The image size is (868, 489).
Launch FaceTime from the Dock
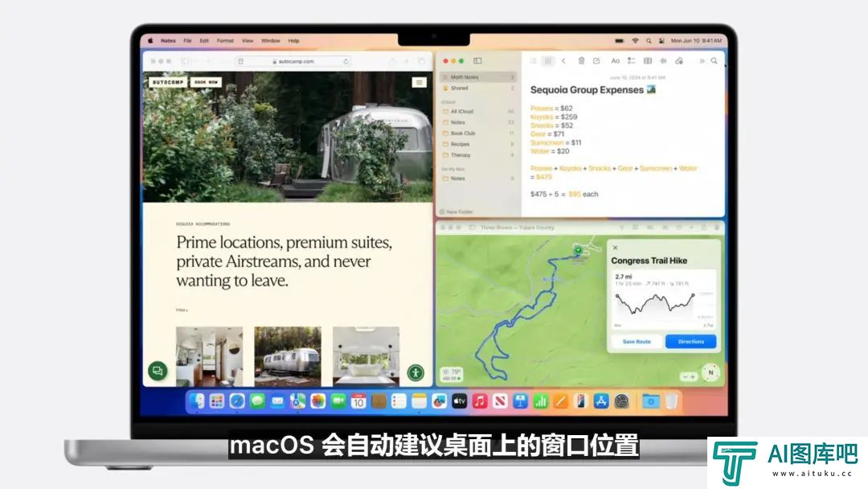(338, 401)
